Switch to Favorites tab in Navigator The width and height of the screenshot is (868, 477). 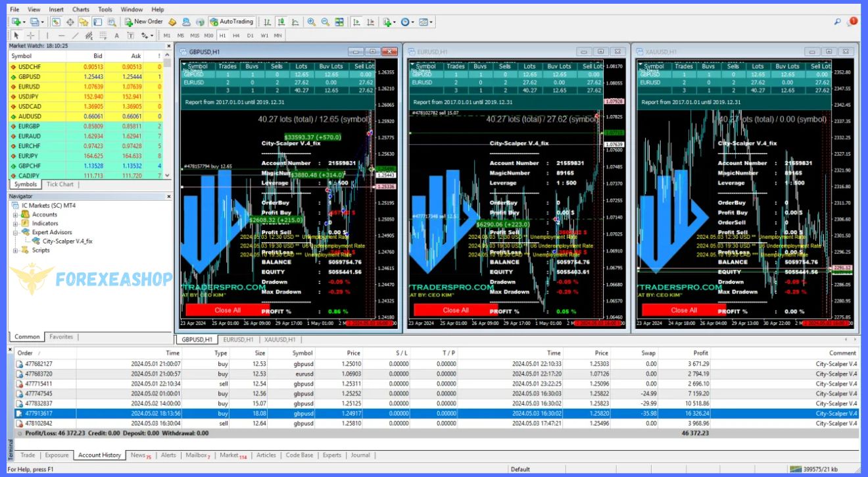tap(61, 337)
